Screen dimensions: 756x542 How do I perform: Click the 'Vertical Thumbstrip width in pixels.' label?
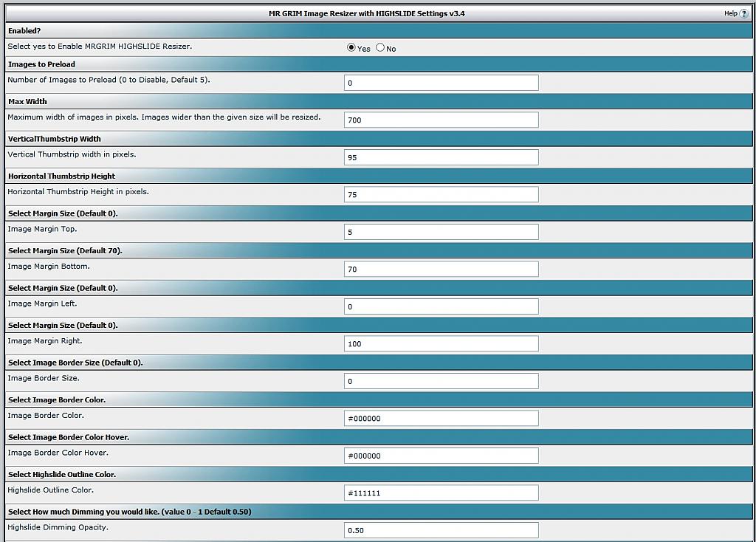click(x=72, y=154)
